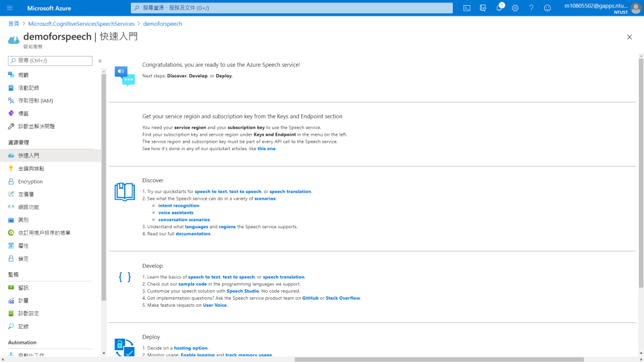Click the resource menu scrollbar thumb
This screenshot has height=362, width=644.
104,187
